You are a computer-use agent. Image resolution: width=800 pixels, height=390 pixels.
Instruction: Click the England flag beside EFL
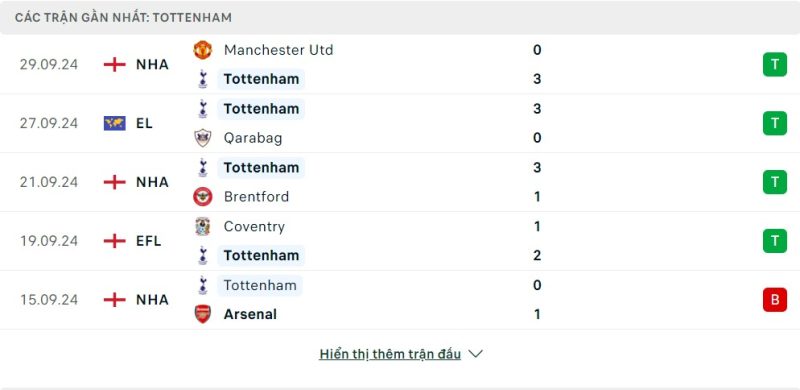114,241
